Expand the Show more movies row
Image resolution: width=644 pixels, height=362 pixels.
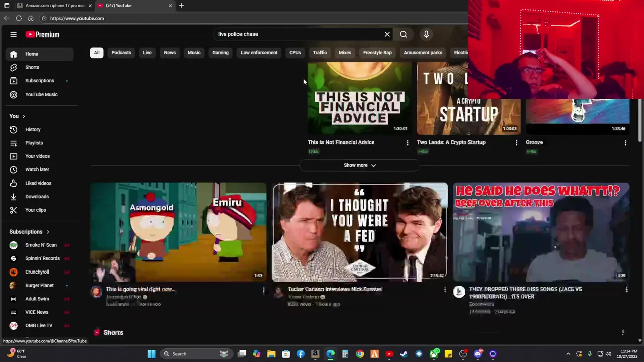tap(359, 165)
